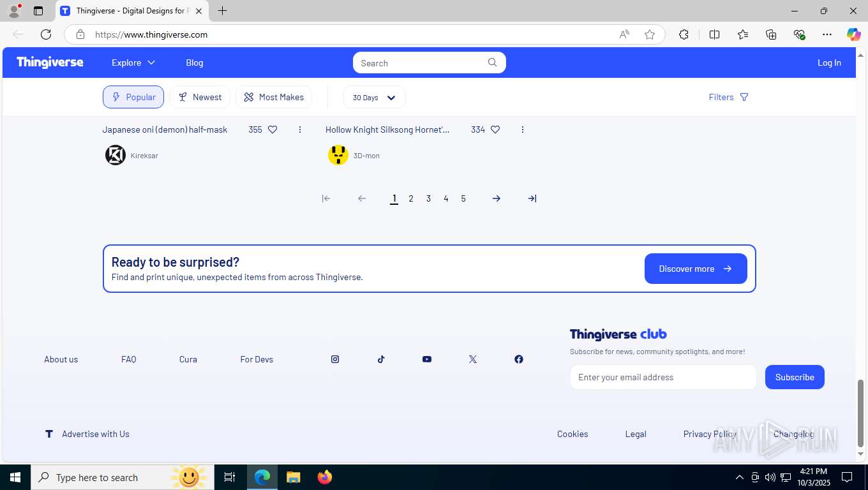This screenshot has height=490, width=868.
Task: Open the Cookies footer link
Action: tap(572, 434)
